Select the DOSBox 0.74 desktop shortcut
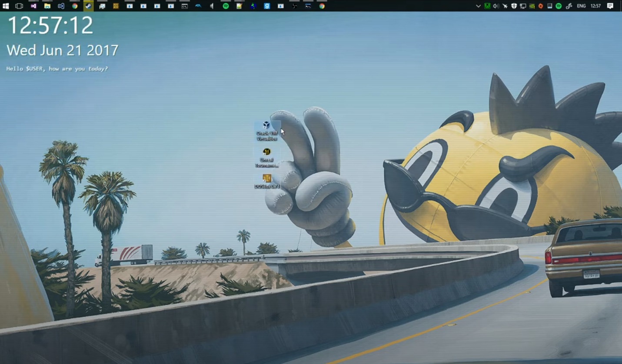 click(266, 181)
